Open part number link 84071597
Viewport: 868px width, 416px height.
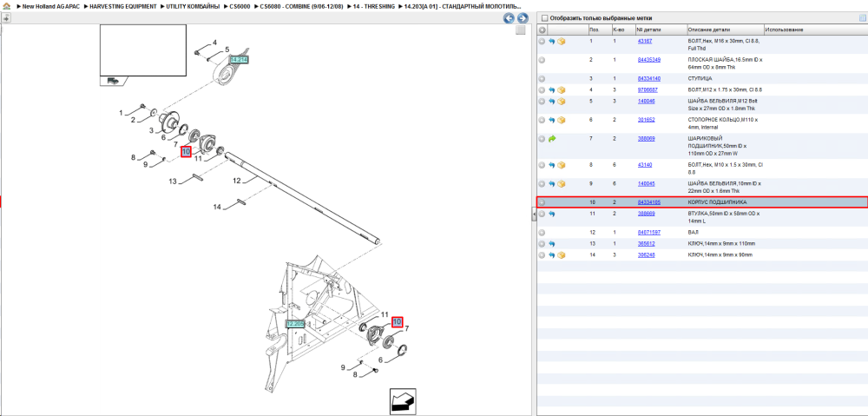pos(649,233)
